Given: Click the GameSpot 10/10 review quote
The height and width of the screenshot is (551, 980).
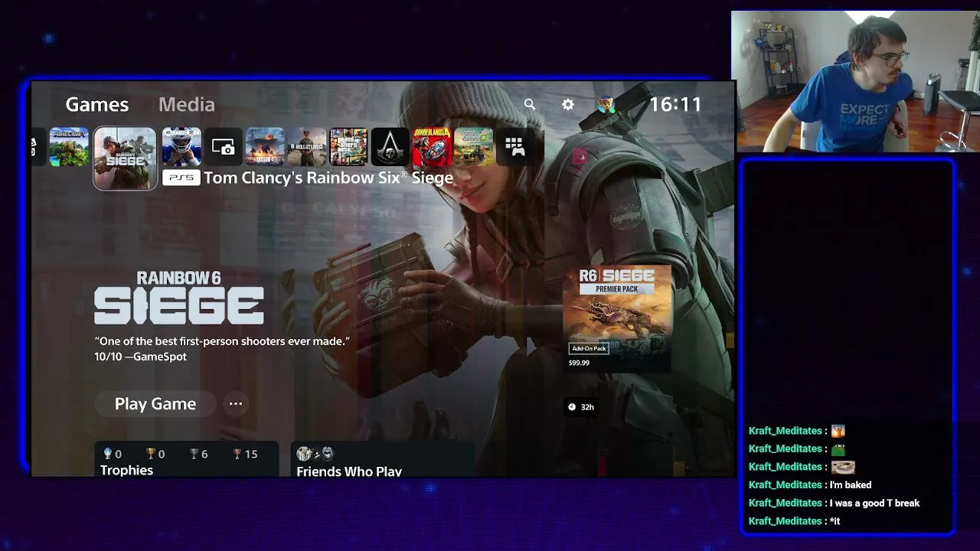Looking at the screenshot, I should tap(222, 348).
